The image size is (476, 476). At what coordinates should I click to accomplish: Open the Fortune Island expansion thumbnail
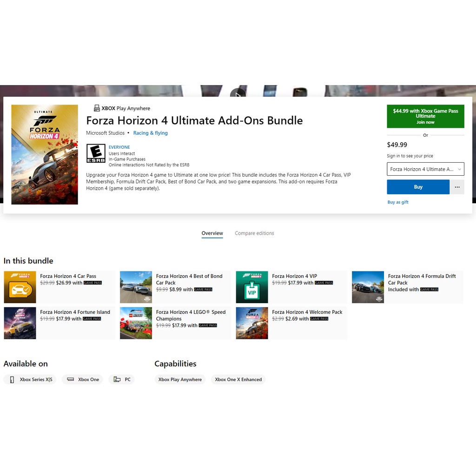click(x=20, y=323)
